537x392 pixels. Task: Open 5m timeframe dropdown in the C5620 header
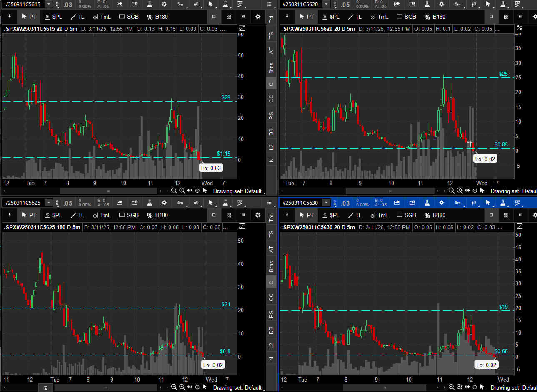point(458,5)
